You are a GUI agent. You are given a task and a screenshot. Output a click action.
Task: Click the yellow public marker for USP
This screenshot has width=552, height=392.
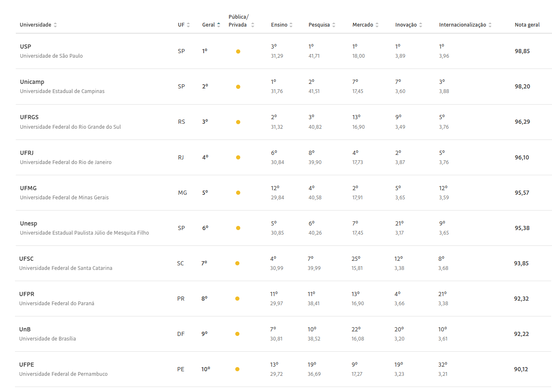[238, 51]
